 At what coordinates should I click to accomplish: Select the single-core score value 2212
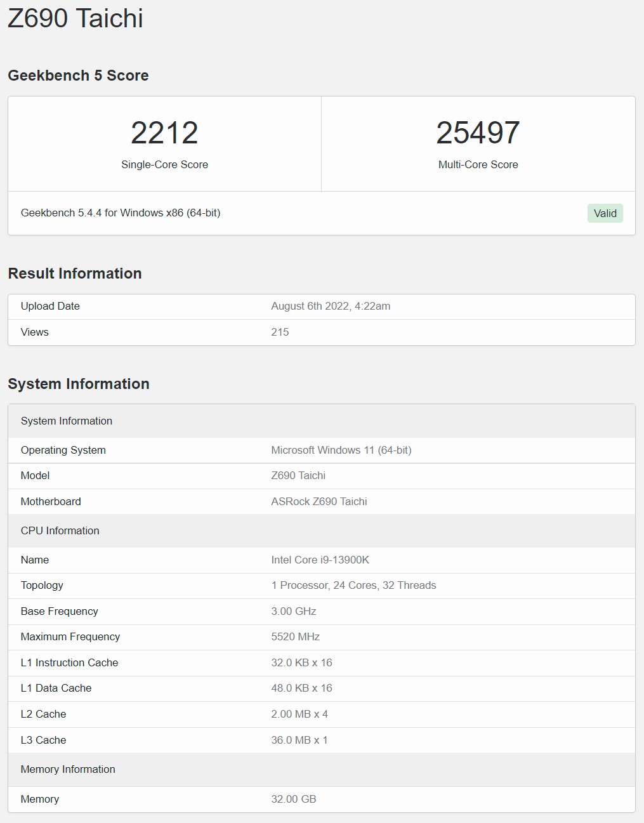click(x=164, y=133)
